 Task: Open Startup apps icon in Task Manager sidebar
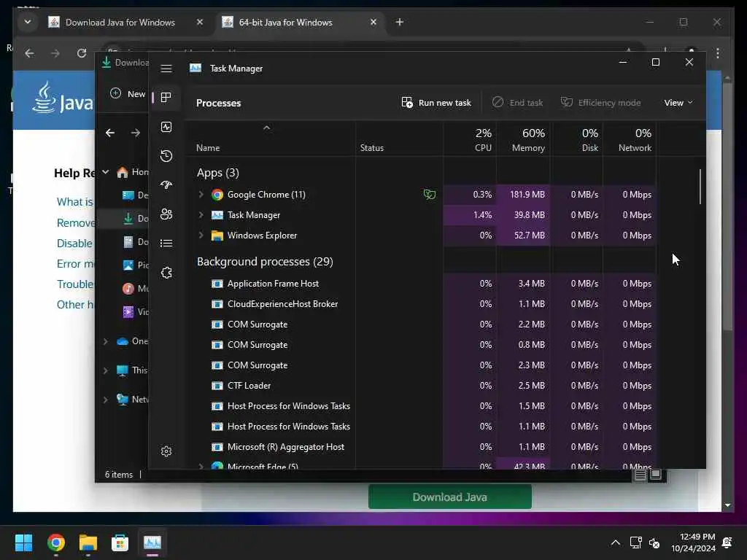(x=166, y=184)
